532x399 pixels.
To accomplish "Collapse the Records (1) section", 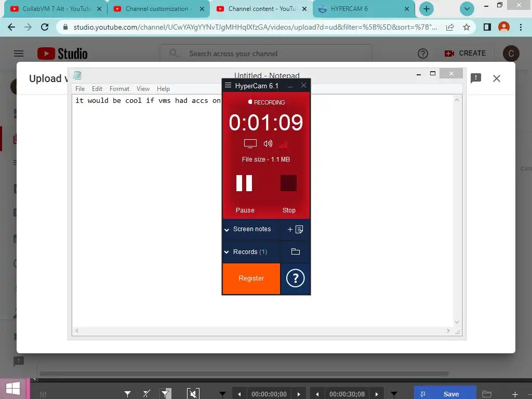I will (x=227, y=252).
